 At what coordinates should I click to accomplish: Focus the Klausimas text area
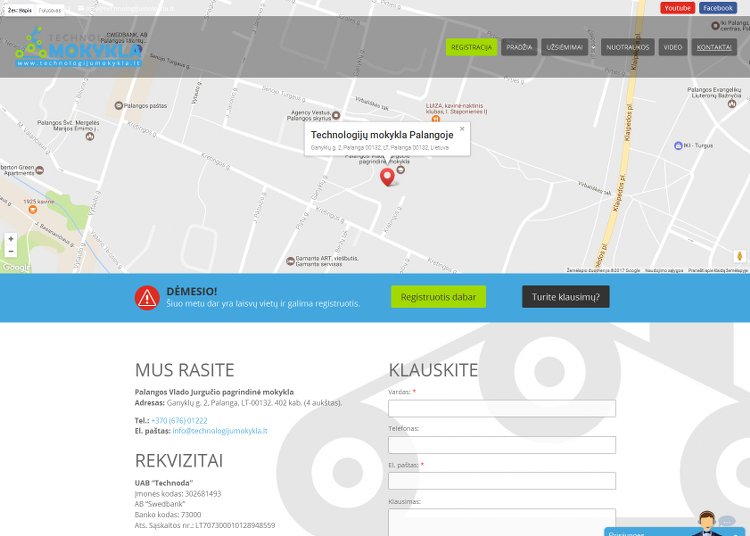(x=502, y=522)
